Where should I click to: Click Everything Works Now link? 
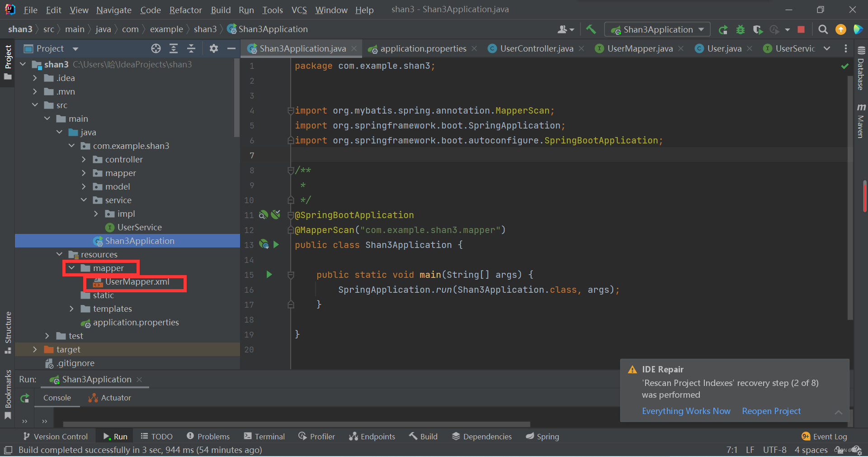[686, 411]
